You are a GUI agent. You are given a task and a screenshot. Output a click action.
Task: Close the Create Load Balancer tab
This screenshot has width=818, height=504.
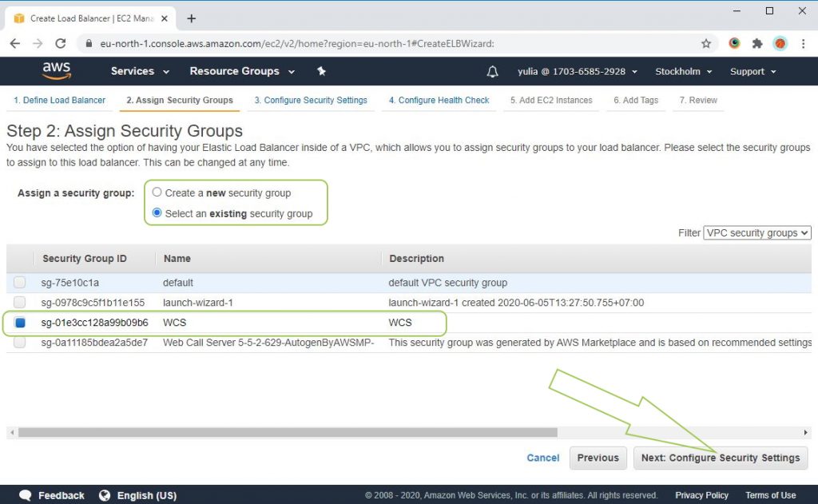pyautogui.click(x=165, y=18)
